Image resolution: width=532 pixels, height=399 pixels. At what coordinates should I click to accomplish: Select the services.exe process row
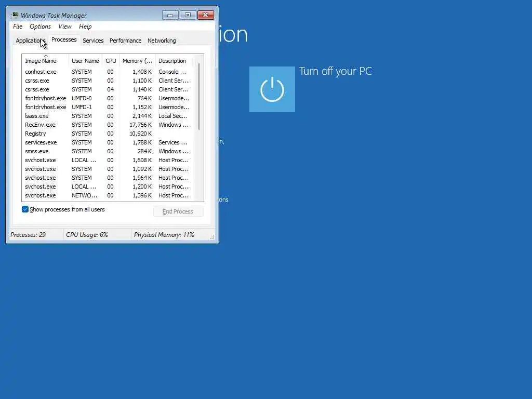[x=109, y=142]
